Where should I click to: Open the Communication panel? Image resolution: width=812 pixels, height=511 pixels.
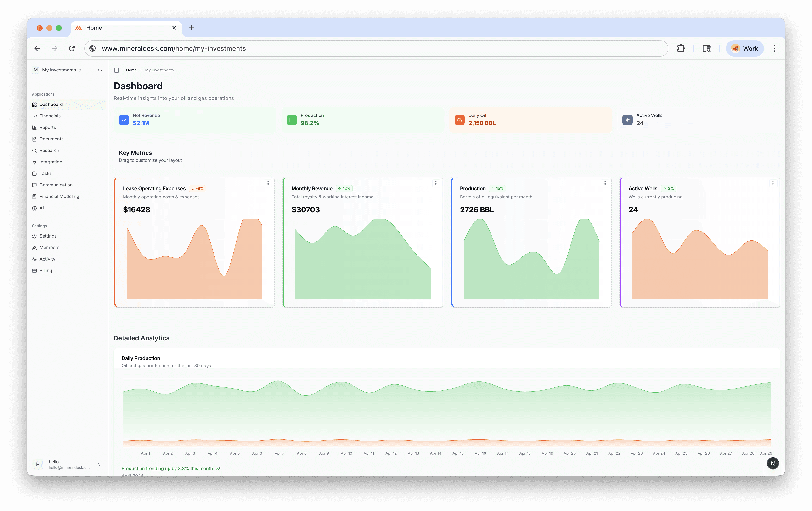pyautogui.click(x=56, y=185)
